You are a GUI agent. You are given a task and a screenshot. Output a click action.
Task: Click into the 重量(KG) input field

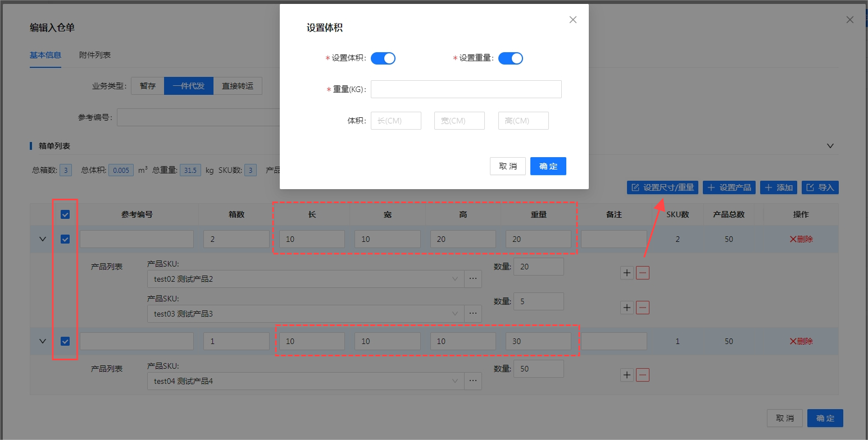(466, 89)
